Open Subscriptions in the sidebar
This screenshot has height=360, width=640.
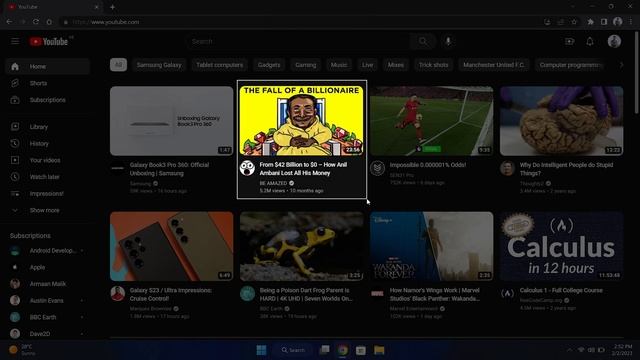(48, 100)
